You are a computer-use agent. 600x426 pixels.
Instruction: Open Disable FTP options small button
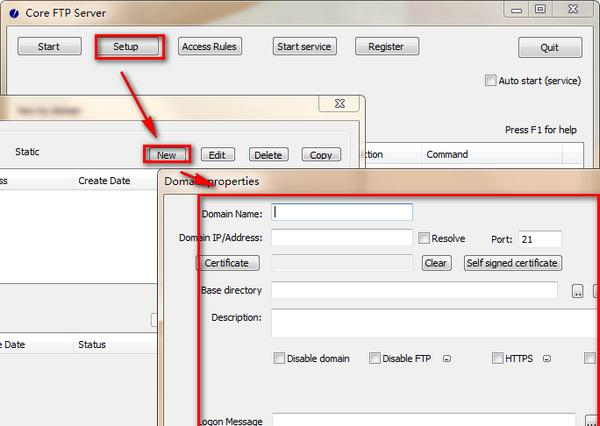[x=447, y=359]
